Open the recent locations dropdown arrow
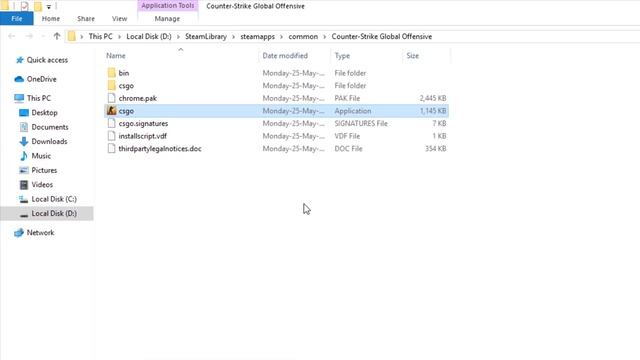640x360 pixels. pos(43,37)
